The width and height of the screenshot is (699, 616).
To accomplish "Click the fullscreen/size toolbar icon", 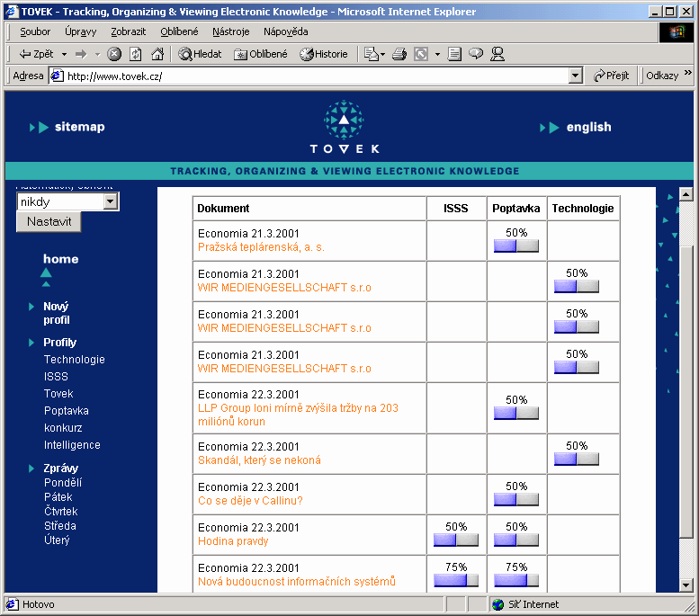I will click(421, 54).
